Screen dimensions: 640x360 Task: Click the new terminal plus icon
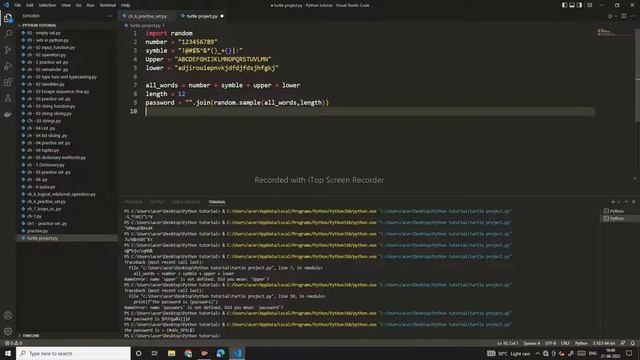tap(613, 202)
